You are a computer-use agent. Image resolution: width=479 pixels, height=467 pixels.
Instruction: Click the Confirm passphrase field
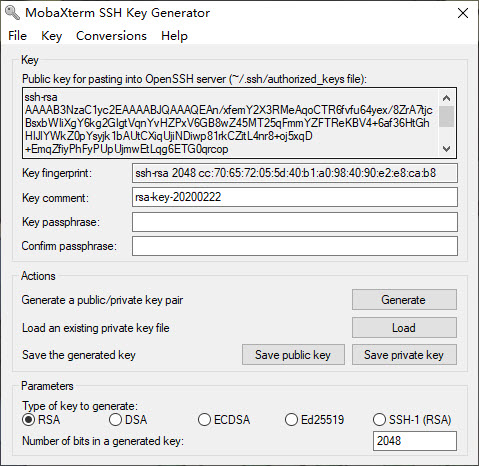(x=295, y=246)
